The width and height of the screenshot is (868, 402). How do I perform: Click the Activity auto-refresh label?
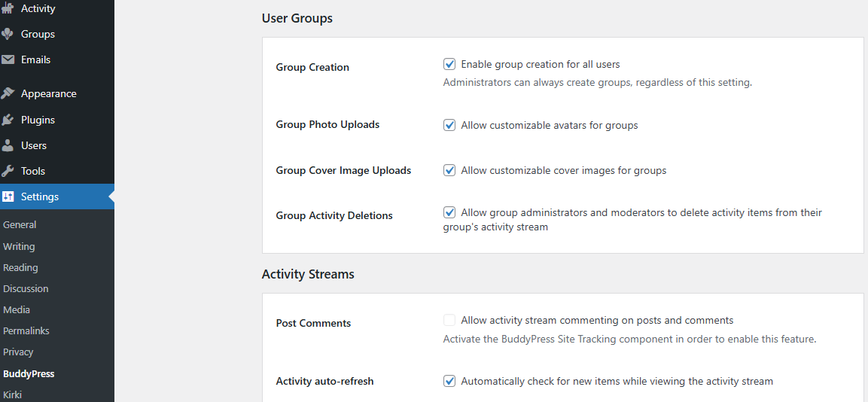click(324, 381)
